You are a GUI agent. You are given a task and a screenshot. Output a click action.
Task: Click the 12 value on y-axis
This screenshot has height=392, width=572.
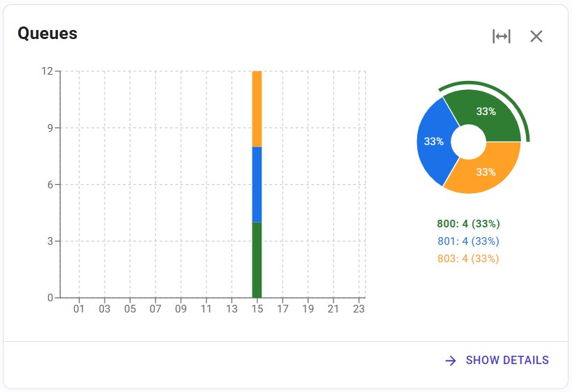tap(47, 71)
